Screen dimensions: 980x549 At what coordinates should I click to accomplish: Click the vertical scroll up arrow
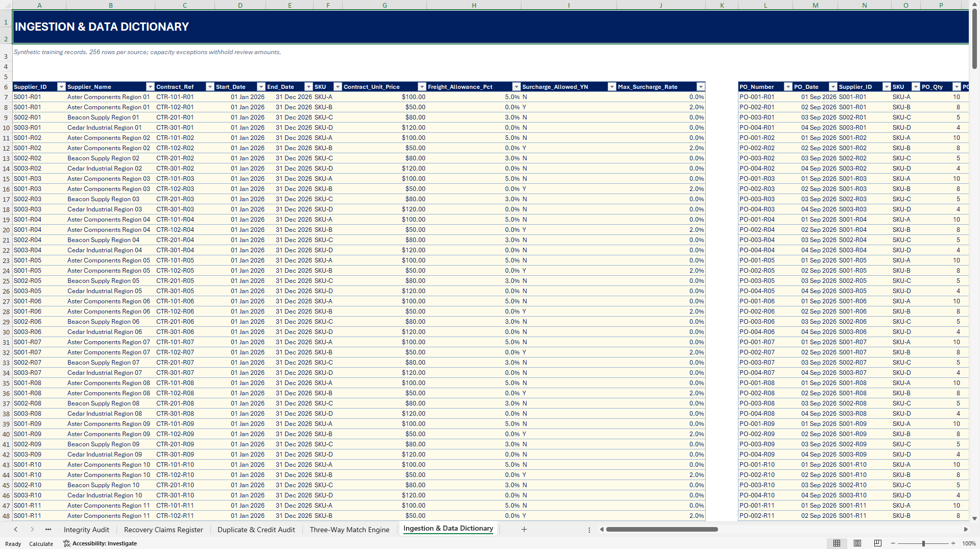tap(974, 4)
